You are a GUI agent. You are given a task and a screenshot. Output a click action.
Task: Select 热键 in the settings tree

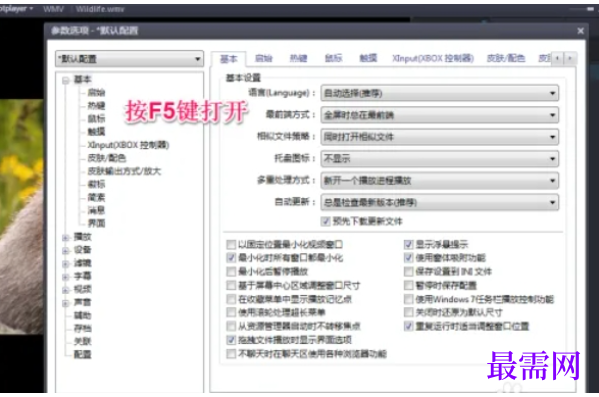[96, 105]
